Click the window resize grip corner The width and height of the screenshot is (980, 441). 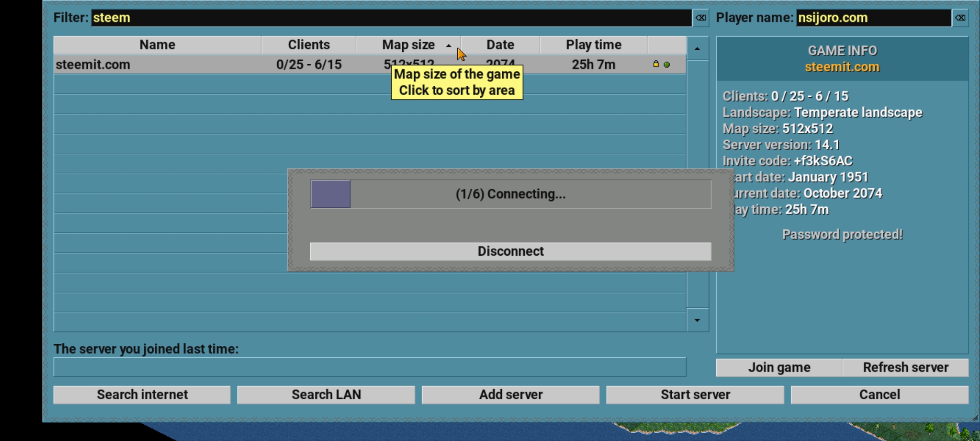point(975,417)
